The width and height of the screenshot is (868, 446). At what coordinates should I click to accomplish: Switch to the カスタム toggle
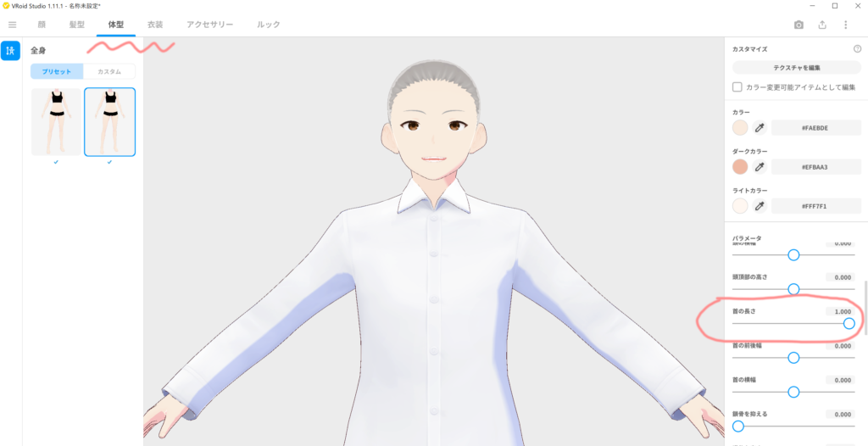click(109, 72)
